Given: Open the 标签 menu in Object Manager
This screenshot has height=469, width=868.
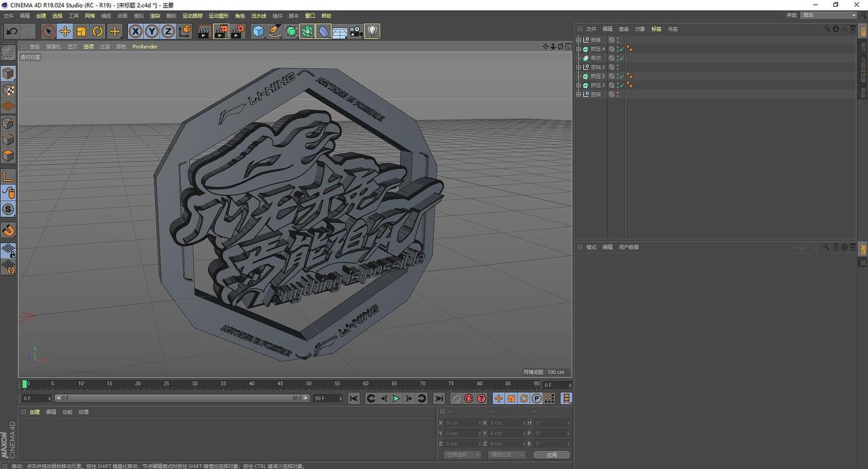Looking at the screenshot, I should coord(656,29).
